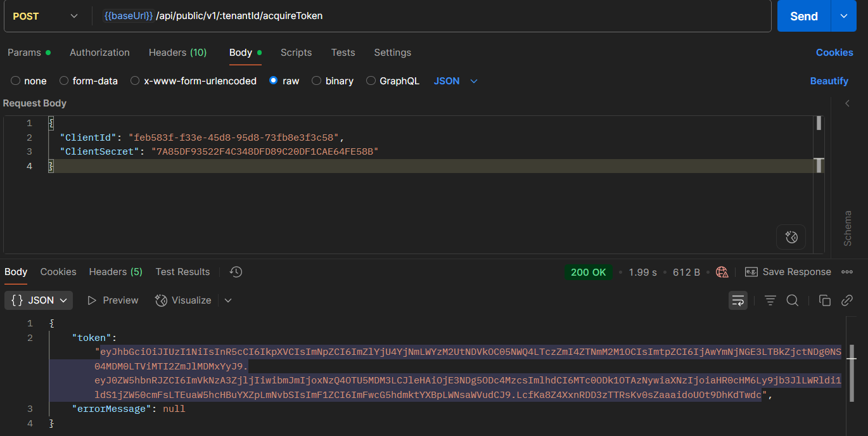
Task: Open the Test Results tab
Action: [182, 272]
